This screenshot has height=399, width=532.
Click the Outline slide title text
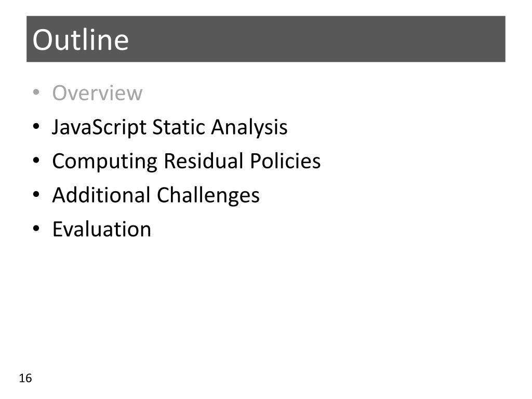point(81,39)
